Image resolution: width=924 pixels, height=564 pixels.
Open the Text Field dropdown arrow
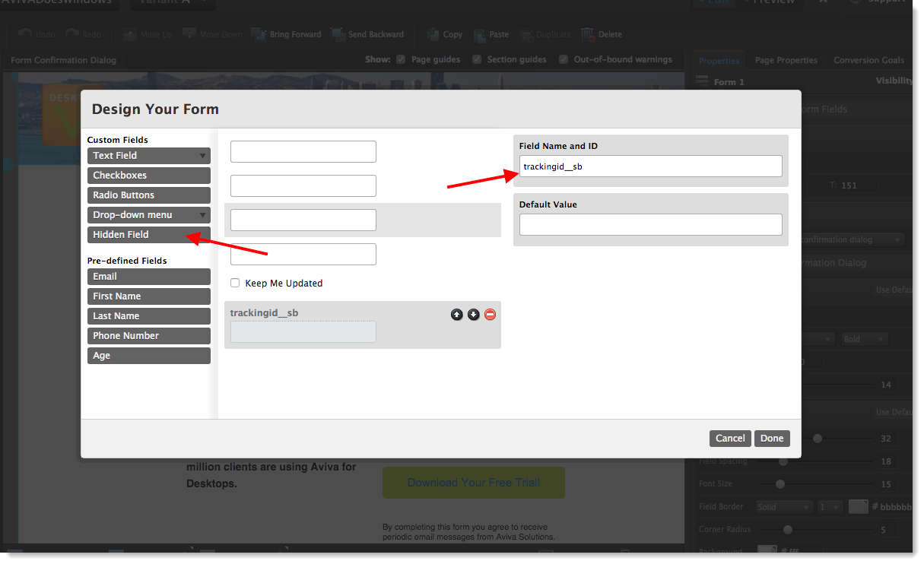(x=202, y=156)
